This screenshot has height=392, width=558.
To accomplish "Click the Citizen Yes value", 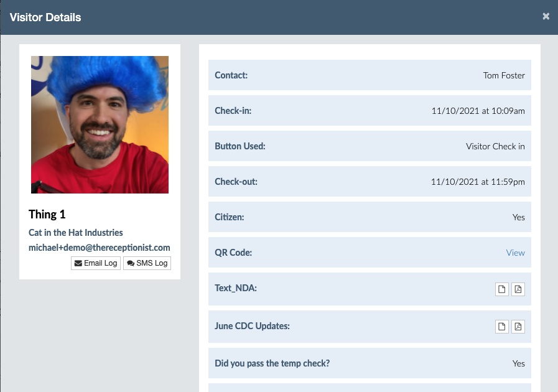I will tap(519, 217).
